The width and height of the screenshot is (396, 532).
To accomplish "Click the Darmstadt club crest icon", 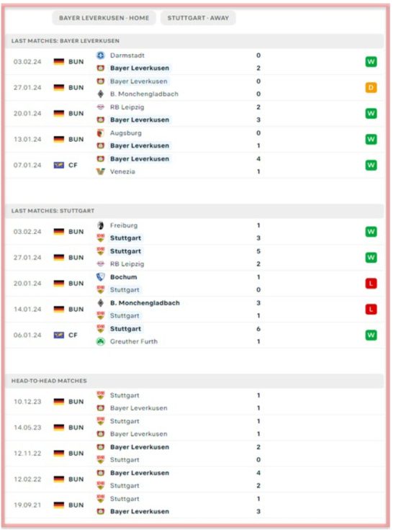I will click(101, 55).
